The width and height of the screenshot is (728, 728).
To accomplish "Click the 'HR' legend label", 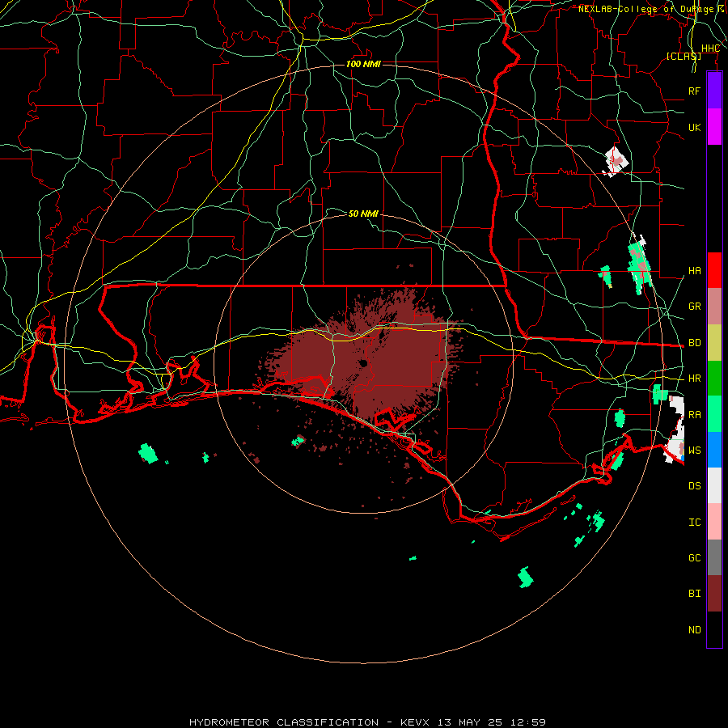I will (x=694, y=379).
